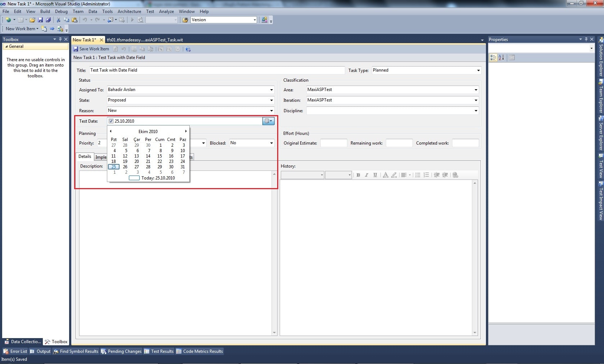The width and height of the screenshot is (604, 364).
Task: Go to previous month in calendar
Action: point(111,131)
